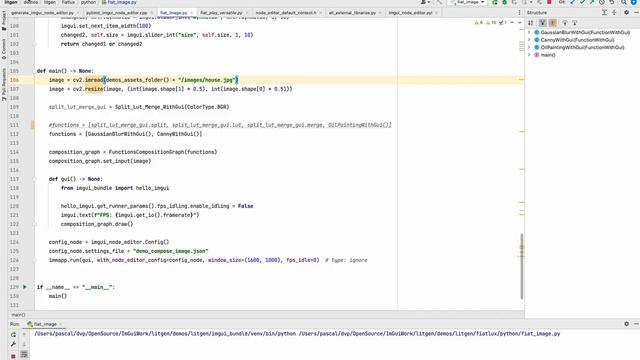Go to previous highlighted error arrow
The width and height of the screenshot is (640, 360).
tap(512, 23)
